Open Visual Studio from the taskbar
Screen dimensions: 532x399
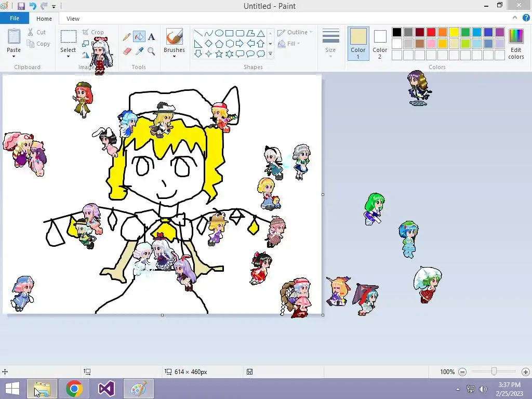(107, 389)
